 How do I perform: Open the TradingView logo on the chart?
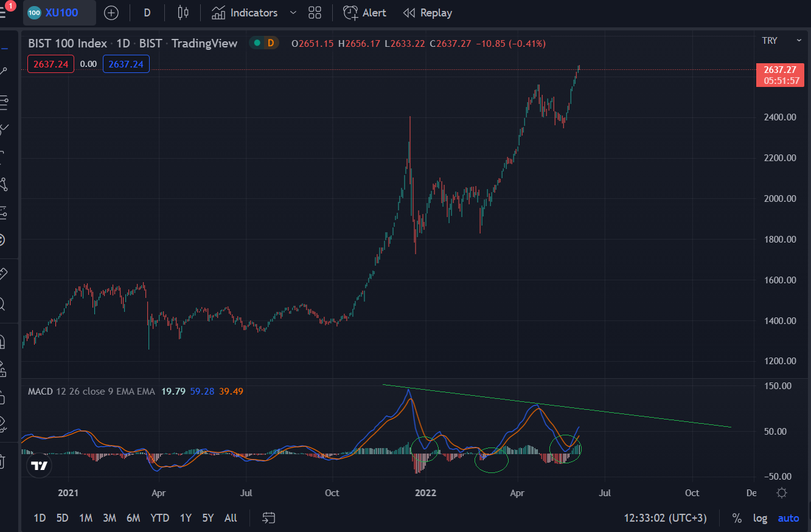40,466
